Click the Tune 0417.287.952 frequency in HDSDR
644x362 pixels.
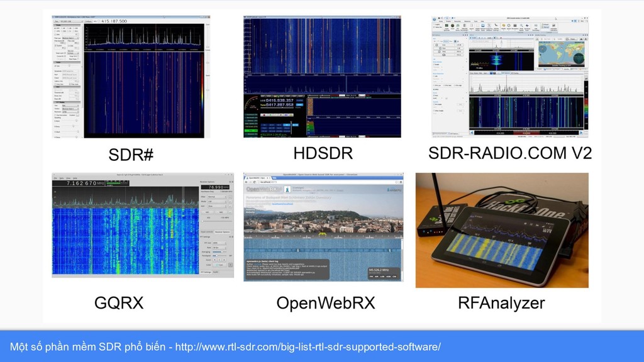279,105
